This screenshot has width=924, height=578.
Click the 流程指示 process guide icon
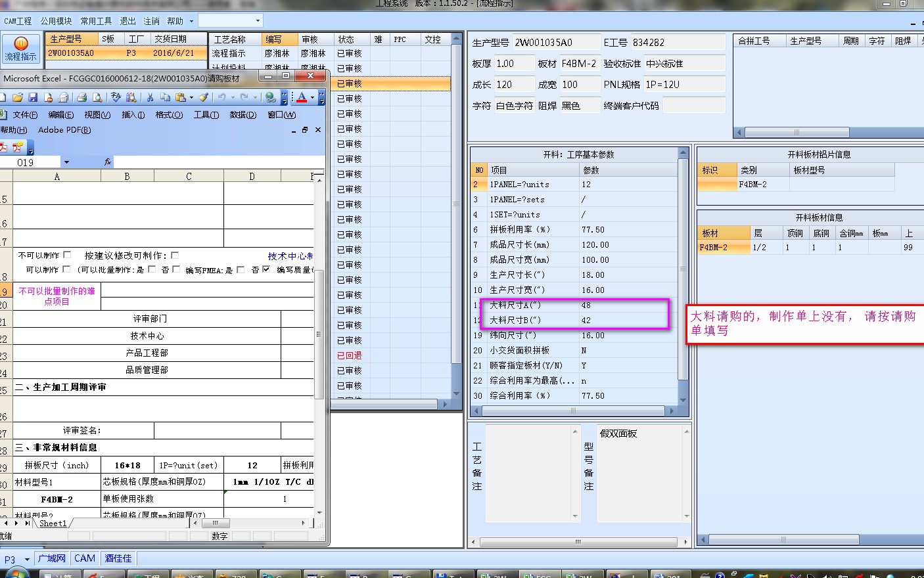click(21, 49)
